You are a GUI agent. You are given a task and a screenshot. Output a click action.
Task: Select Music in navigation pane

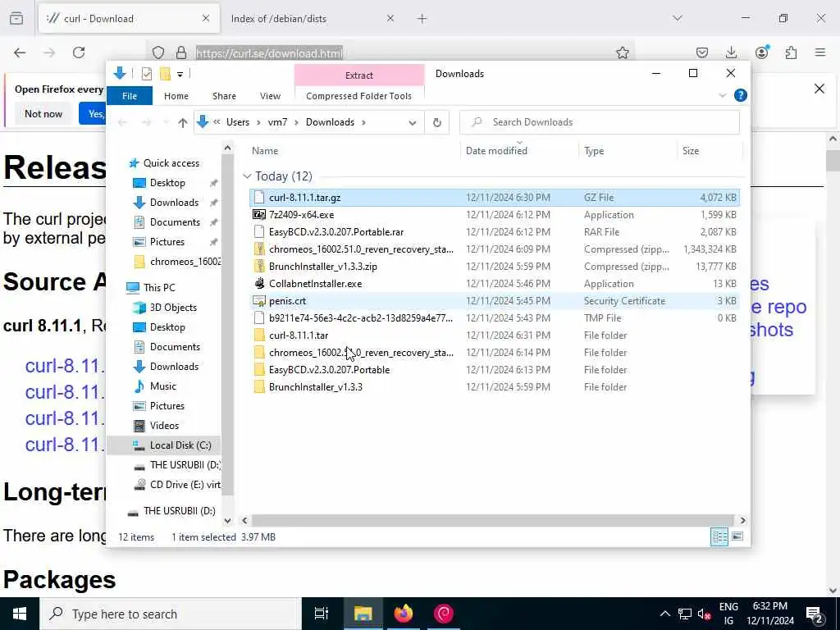click(163, 386)
